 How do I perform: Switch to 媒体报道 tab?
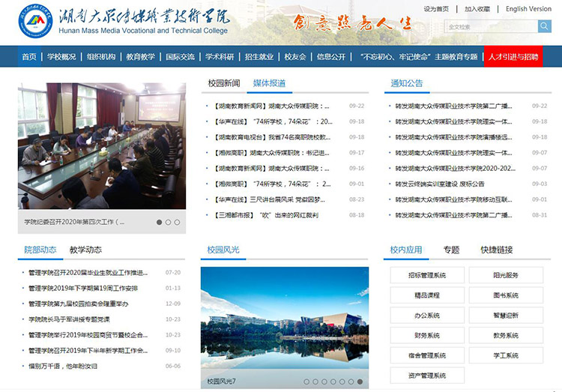pos(269,83)
